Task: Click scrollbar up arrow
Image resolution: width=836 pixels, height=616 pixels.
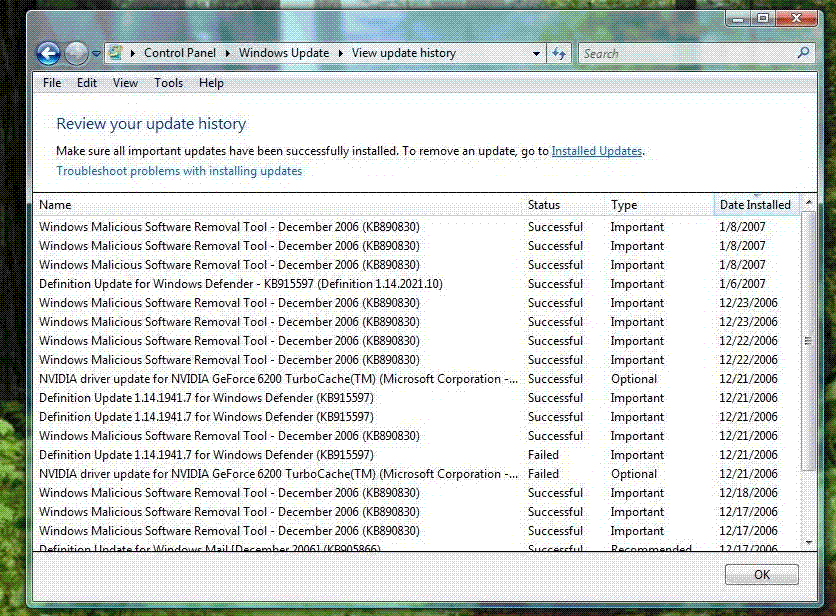Action: (x=808, y=203)
